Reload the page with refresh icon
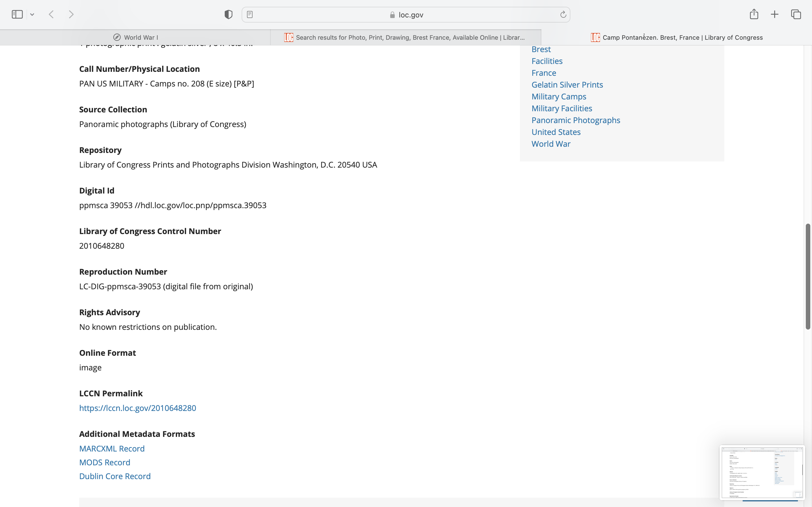 coord(563,14)
